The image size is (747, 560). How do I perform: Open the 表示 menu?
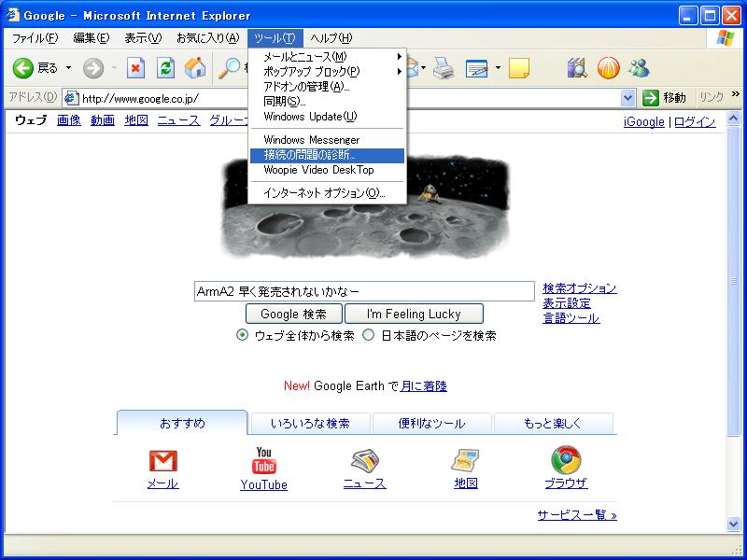click(x=143, y=38)
